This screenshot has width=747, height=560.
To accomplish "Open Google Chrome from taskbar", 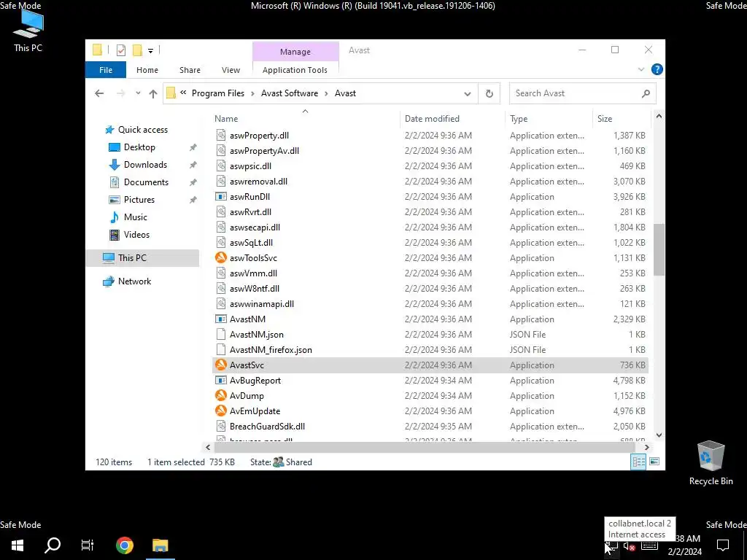I will tap(124, 545).
